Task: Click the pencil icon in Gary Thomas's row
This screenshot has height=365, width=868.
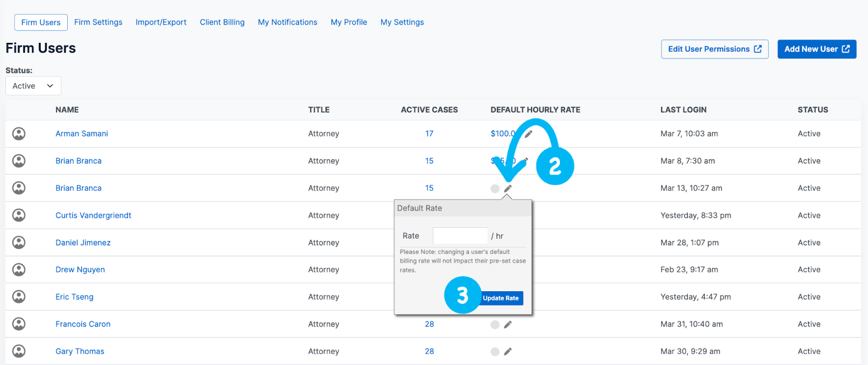Action: click(x=508, y=351)
